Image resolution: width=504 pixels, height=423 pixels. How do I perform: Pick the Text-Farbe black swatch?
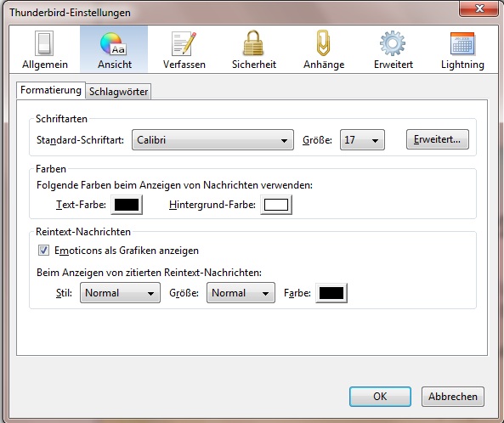coord(127,205)
